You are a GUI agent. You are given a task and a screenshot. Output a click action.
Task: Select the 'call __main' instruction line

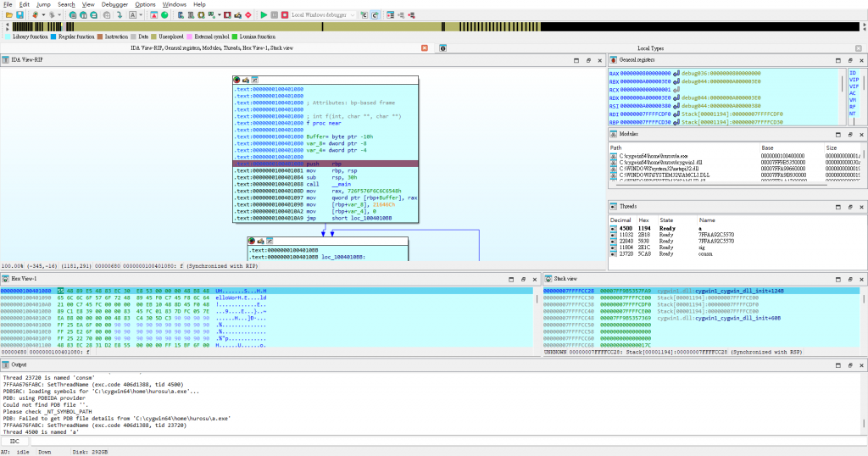point(325,184)
